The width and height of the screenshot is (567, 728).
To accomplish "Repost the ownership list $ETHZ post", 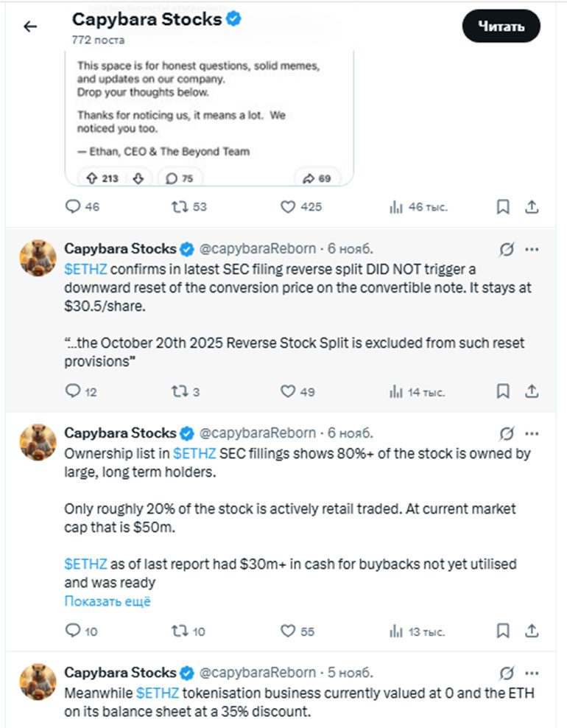I will point(179,631).
